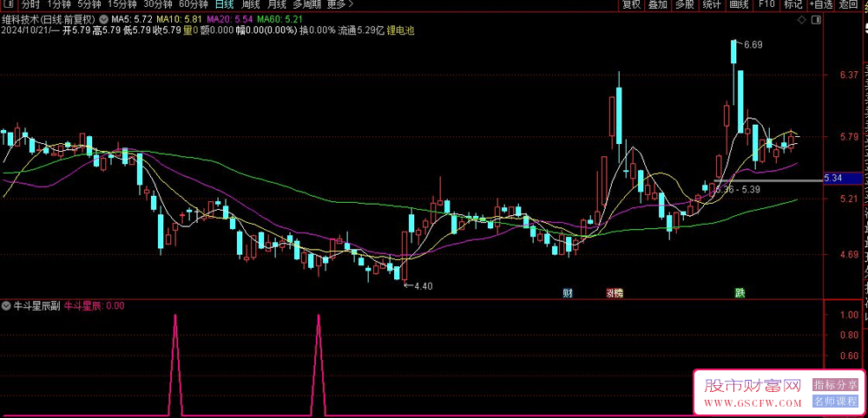868x418 pixels.
Task: Click the 叠加 overlay button
Action: [658, 5]
